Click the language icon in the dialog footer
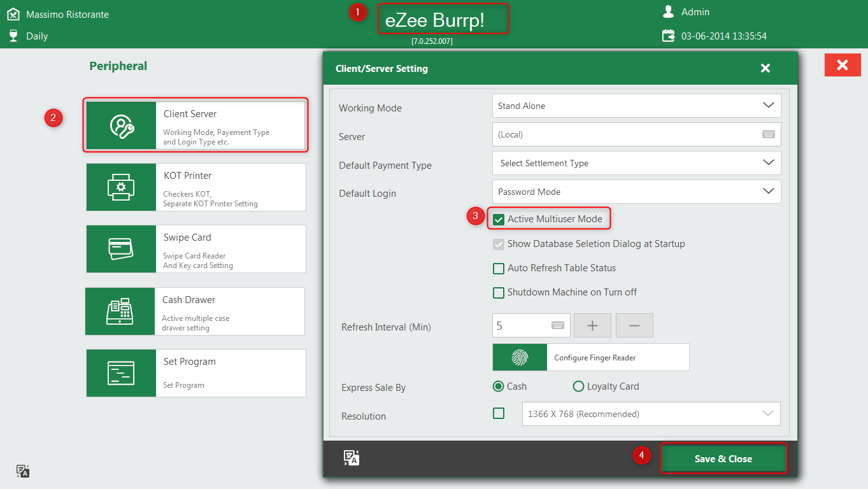 [352, 457]
